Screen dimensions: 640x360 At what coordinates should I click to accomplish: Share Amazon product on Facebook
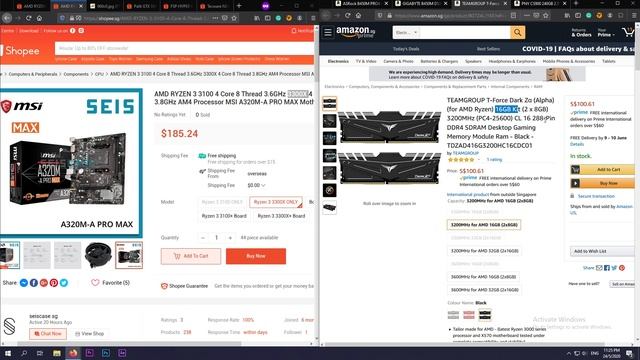pos(607,268)
